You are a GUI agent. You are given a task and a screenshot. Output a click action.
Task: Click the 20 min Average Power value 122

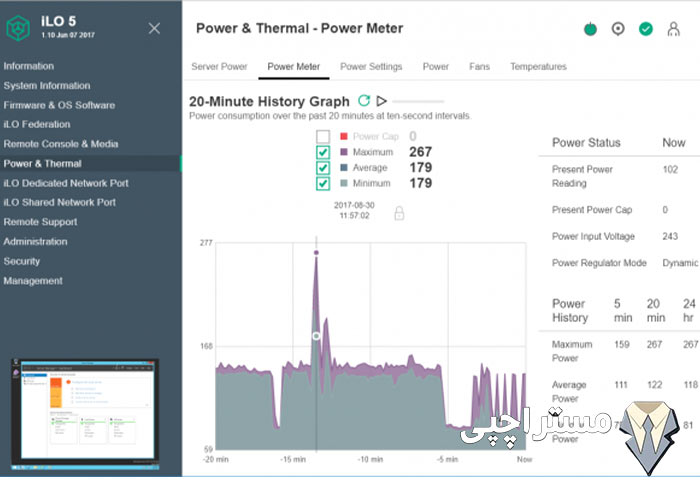[654, 385]
